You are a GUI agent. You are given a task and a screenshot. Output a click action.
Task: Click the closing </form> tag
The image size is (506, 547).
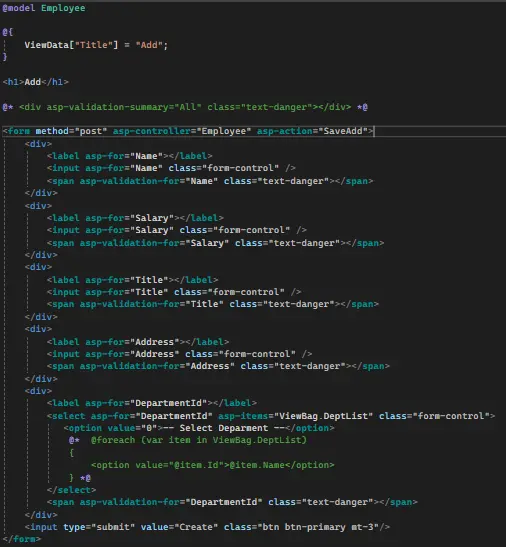(x=22, y=539)
